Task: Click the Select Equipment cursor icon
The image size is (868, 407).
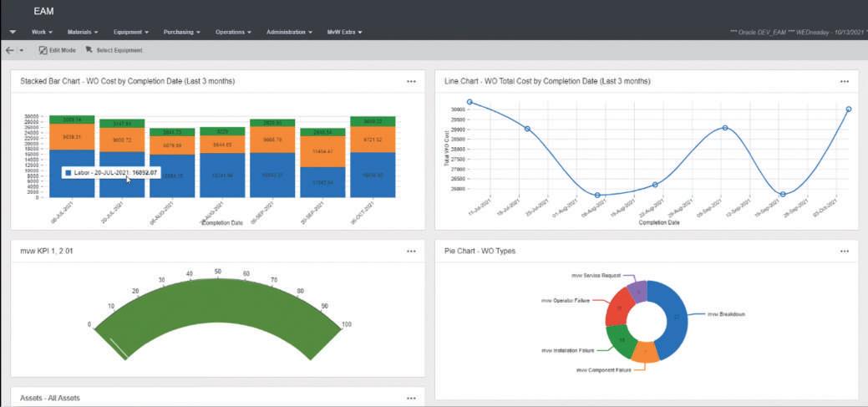Action: (89, 50)
